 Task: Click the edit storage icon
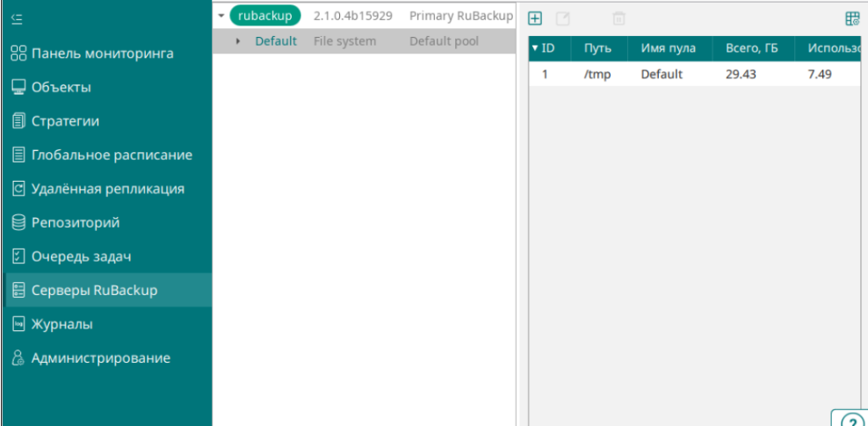(562, 18)
